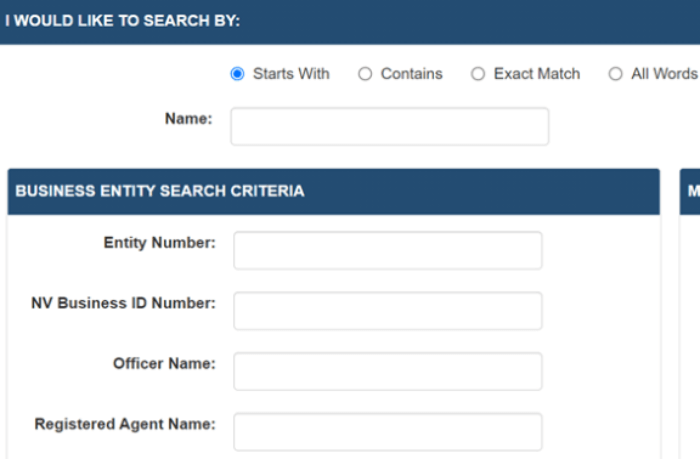
Task: Click the 'Contains' option label text
Action: click(412, 74)
